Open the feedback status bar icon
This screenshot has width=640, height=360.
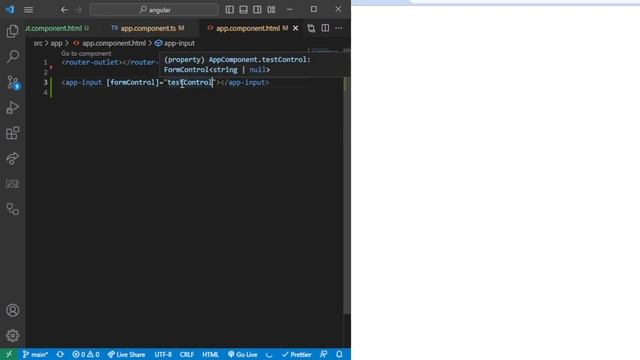coord(324,354)
